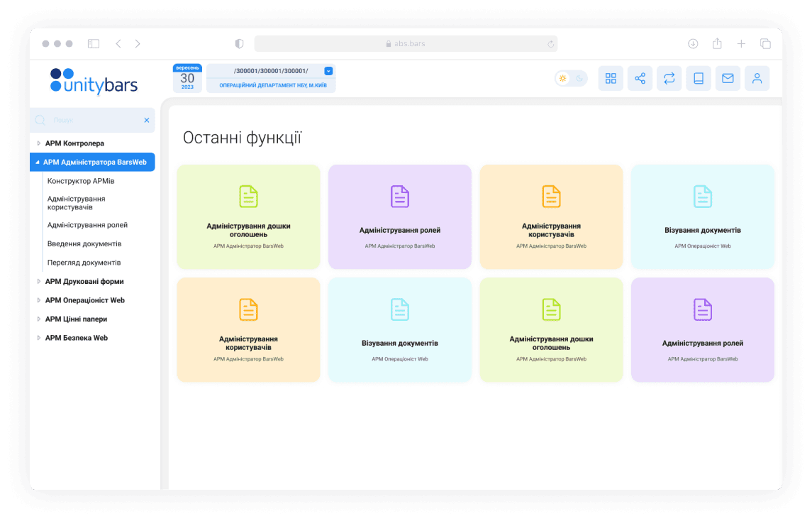Click the calendar date 30 вересень widget
The width and height of the screenshot is (812, 521).
coord(187,78)
